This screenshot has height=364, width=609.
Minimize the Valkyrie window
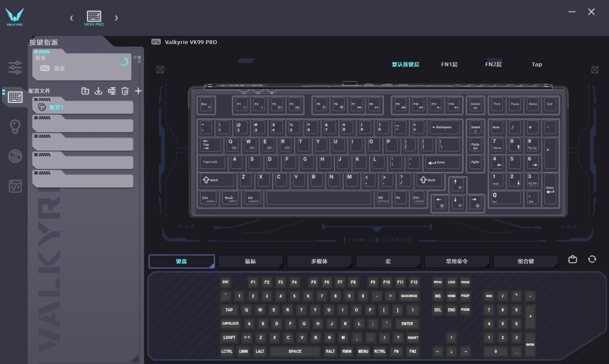(572, 12)
